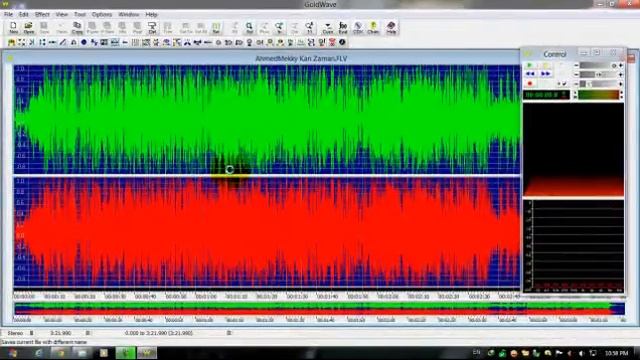640x360 pixels.
Task: Click the red Record button in Control
Action: point(530,84)
